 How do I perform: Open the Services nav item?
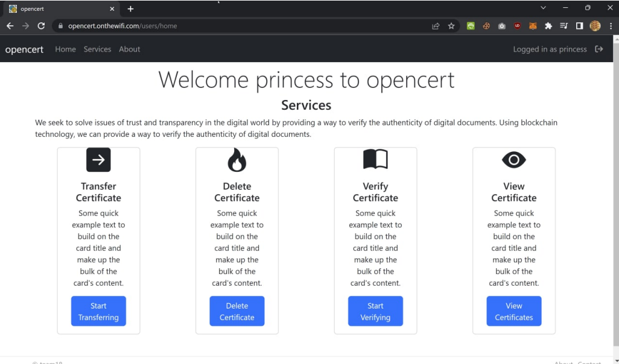coord(97,49)
